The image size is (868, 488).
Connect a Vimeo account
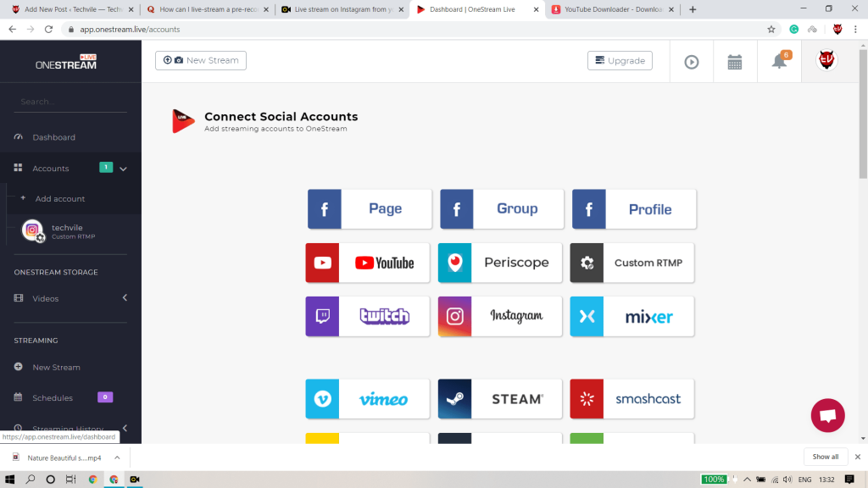click(368, 399)
